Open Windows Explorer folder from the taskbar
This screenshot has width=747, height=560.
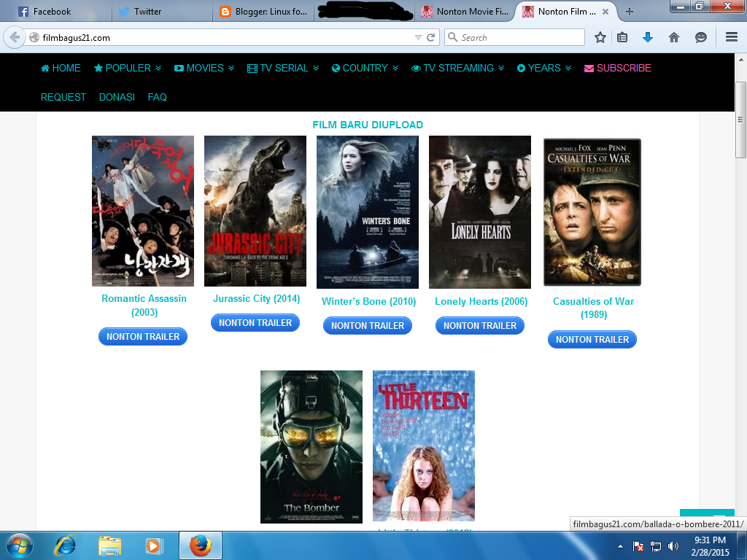coord(109,545)
